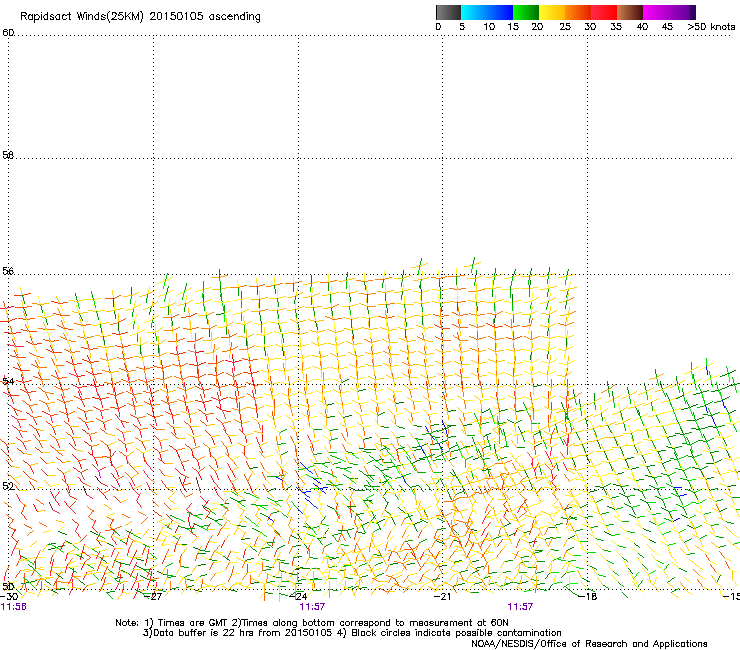Click the legend tick label 25
The width and height of the screenshot is (740, 650).
pos(565,27)
